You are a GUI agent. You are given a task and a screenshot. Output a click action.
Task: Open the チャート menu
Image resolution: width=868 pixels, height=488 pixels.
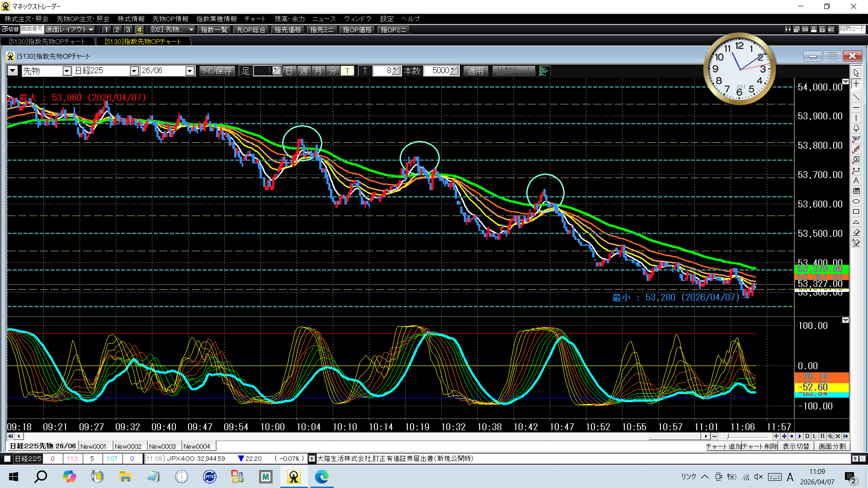point(255,19)
